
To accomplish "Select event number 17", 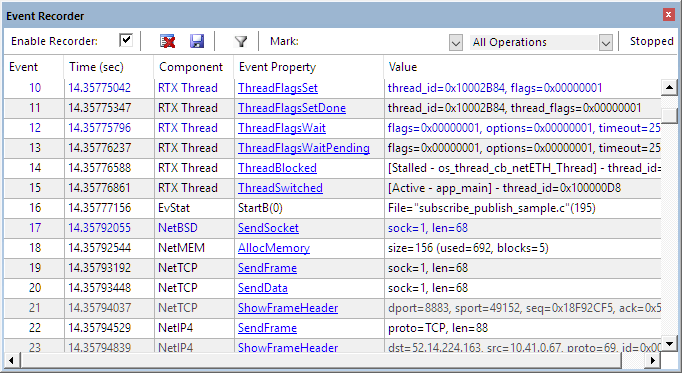I will [35, 228].
